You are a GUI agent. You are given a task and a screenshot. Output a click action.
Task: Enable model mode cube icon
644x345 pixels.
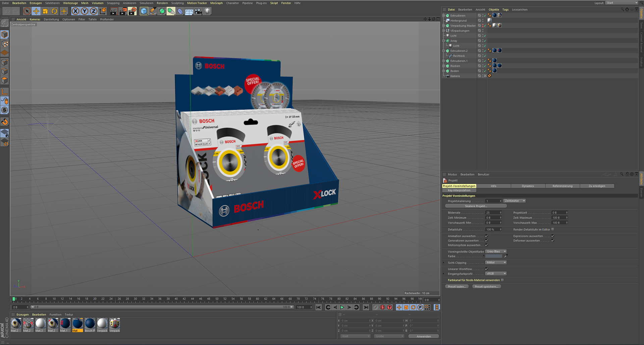pos(5,35)
